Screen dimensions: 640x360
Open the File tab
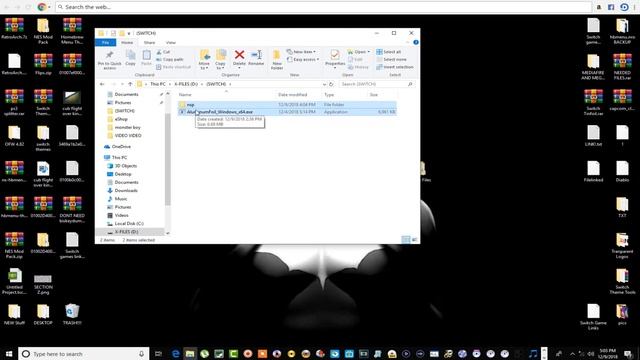tap(105, 42)
